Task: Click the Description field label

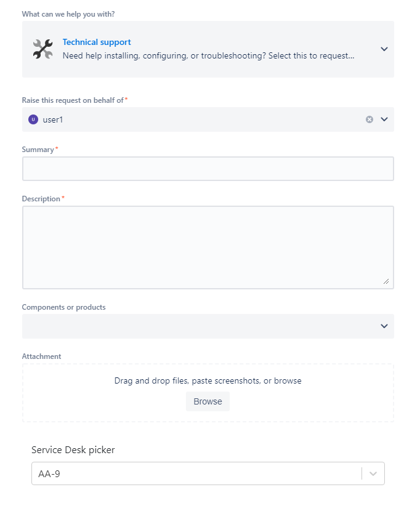Action: click(41, 199)
